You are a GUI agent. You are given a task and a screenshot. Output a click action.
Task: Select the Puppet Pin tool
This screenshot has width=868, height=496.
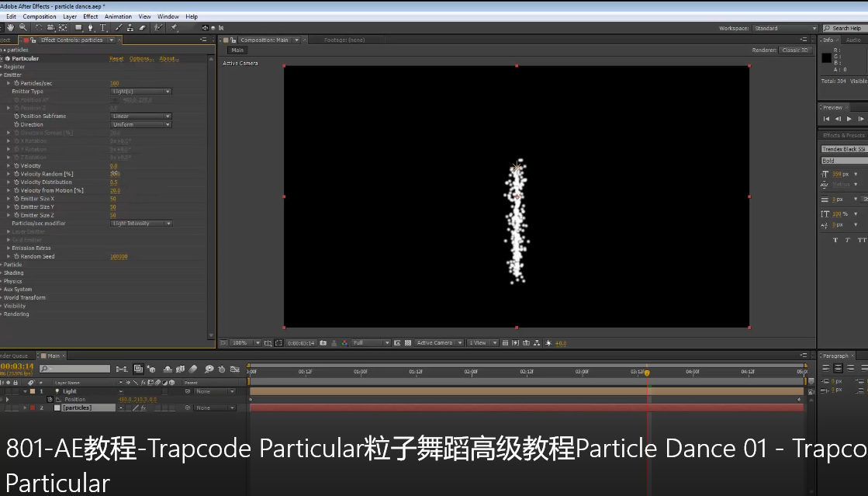(173, 28)
